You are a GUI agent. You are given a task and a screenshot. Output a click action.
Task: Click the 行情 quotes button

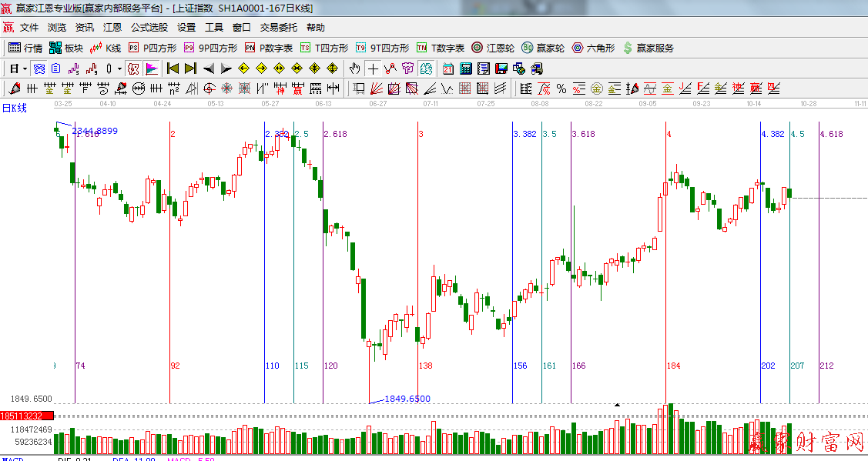click(x=25, y=48)
